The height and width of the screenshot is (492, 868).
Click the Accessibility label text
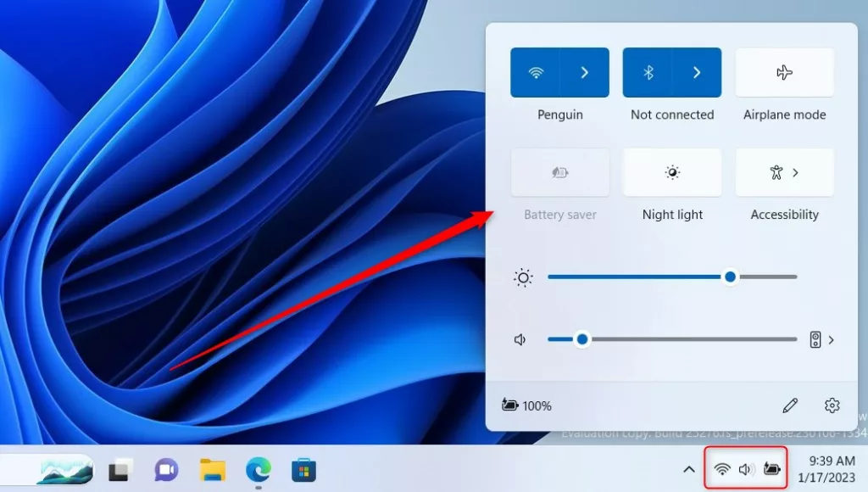[784, 215]
